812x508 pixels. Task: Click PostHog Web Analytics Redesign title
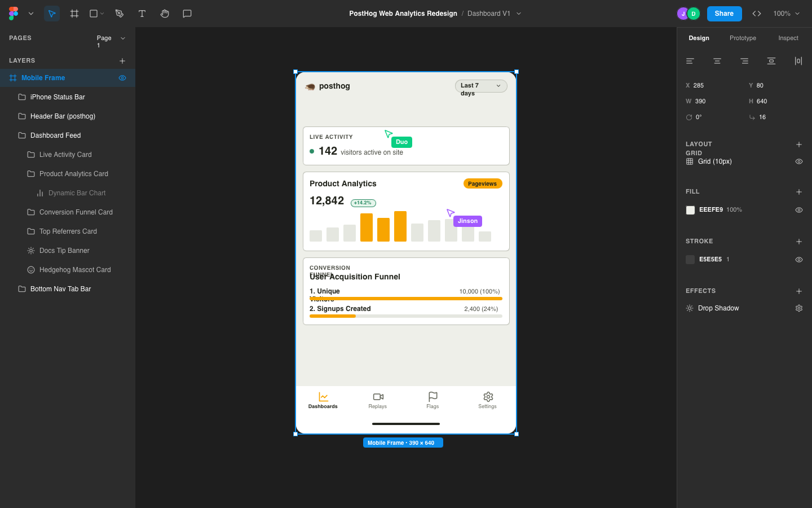pos(403,14)
